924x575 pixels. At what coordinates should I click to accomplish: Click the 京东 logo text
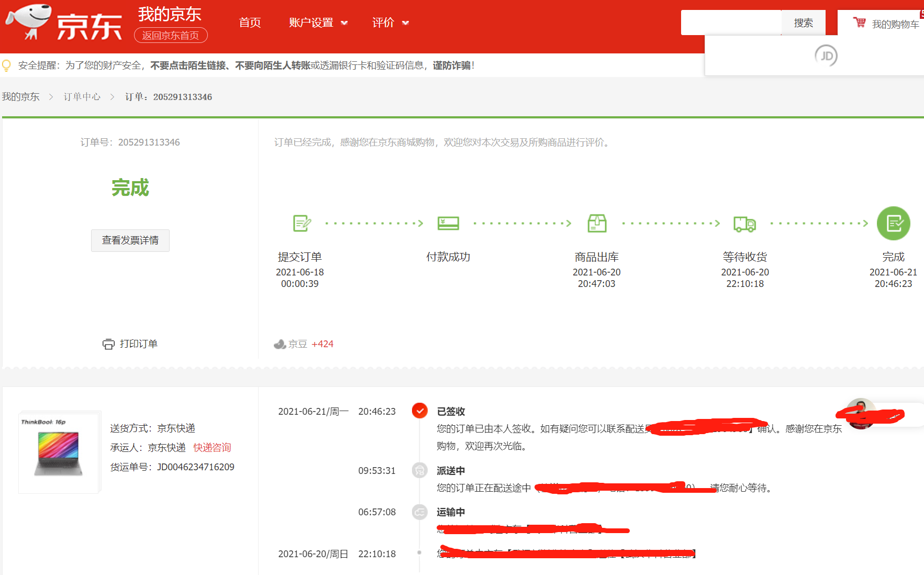(x=89, y=26)
